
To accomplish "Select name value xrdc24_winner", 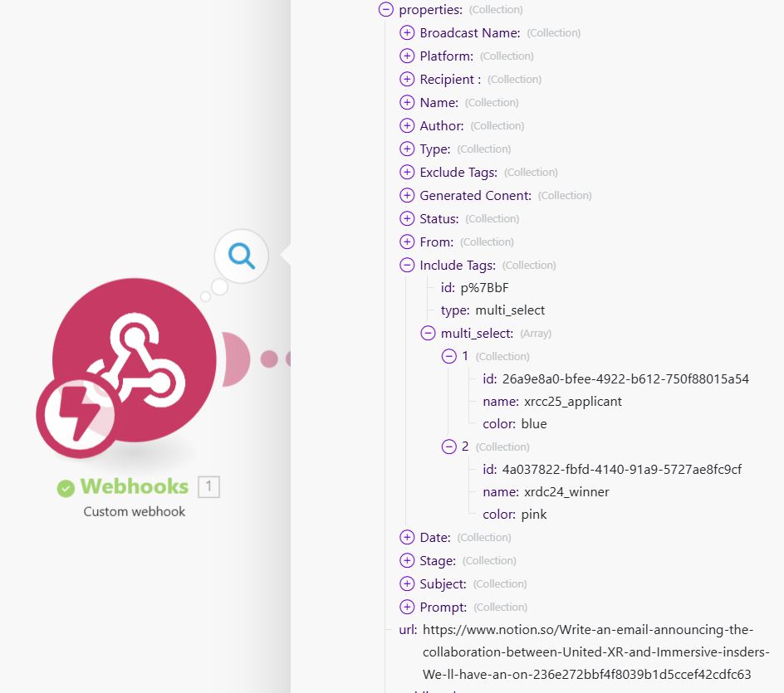I will pyautogui.click(x=566, y=492).
